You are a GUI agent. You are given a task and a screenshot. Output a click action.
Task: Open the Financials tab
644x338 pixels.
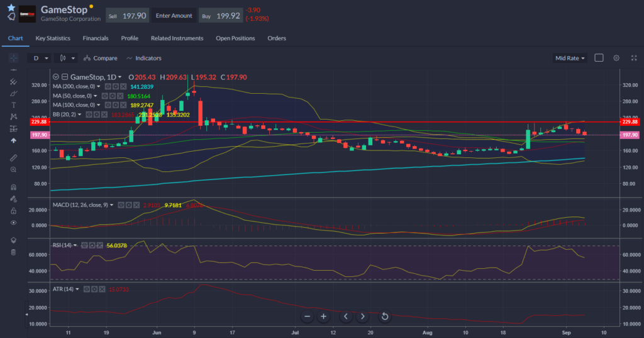(x=96, y=38)
